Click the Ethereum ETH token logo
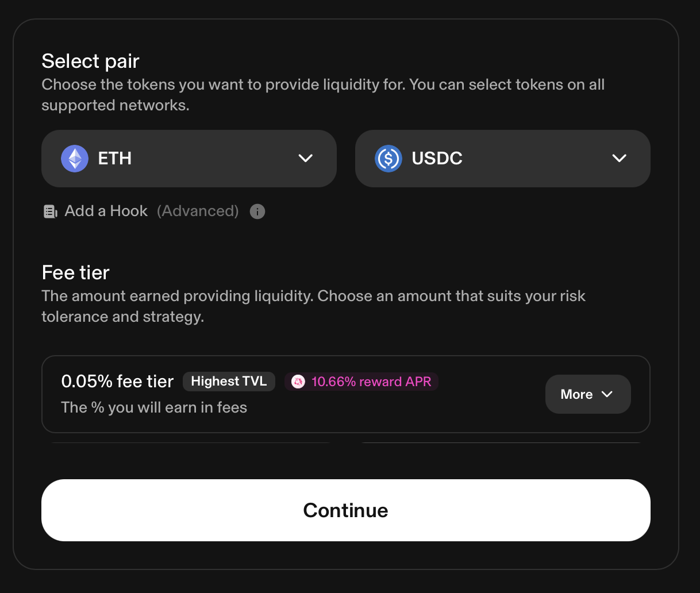Image resolution: width=700 pixels, height=593 pixels. click(x=75, y=159)
